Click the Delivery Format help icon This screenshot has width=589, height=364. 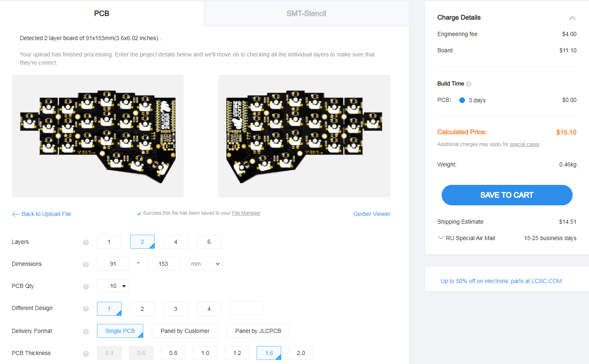(86, 332)
